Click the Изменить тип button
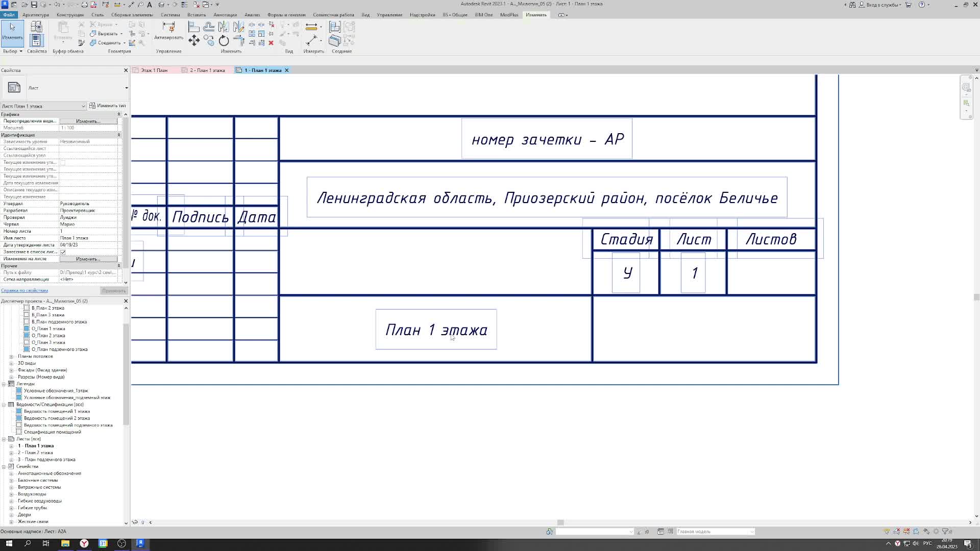The height and width of the screenshot is (551, 980). pyautogui.click(x=108, y=106)
